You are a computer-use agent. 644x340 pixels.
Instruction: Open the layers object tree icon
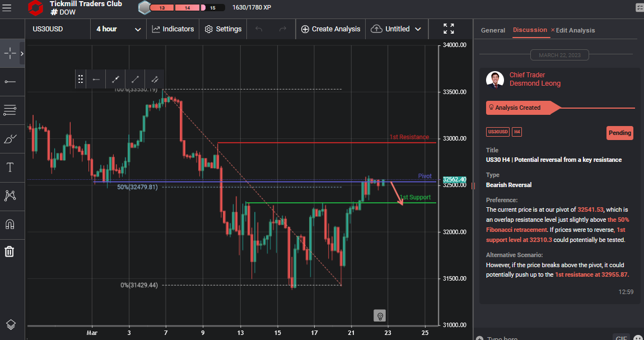(x=11, y=325)
